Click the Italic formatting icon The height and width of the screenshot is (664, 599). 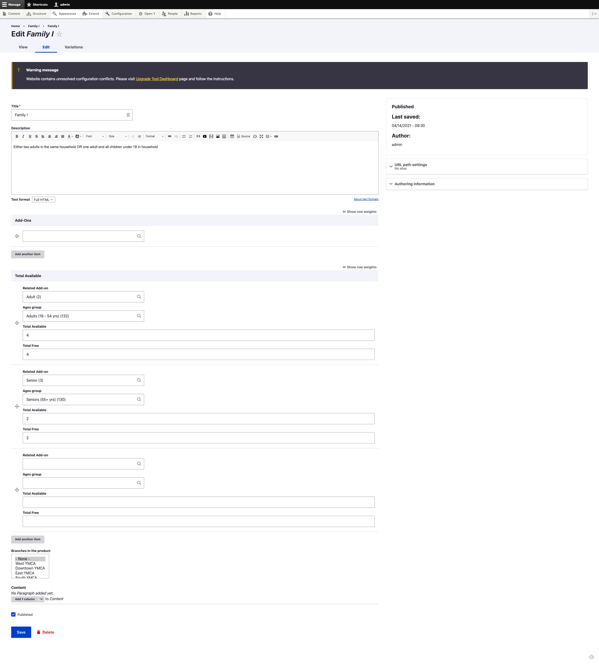point(23,136)
